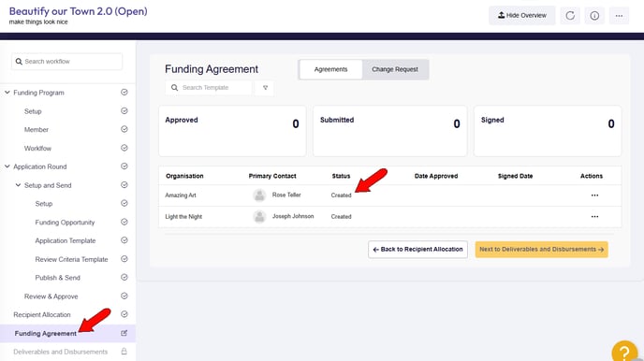Click the check icon beside Recipient Allocation
Image resolution: width=644 pixels, height=361 pixels.
click(124, 314)
